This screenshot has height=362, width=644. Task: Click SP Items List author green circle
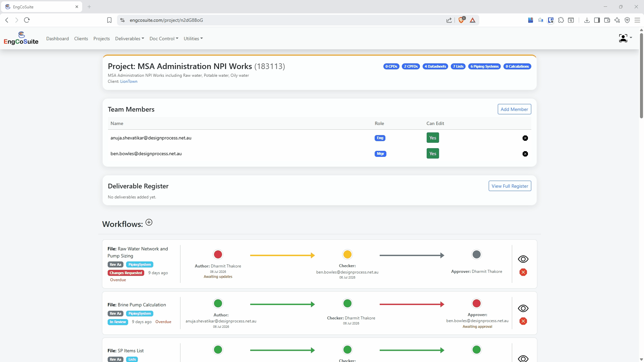(218, 350)
